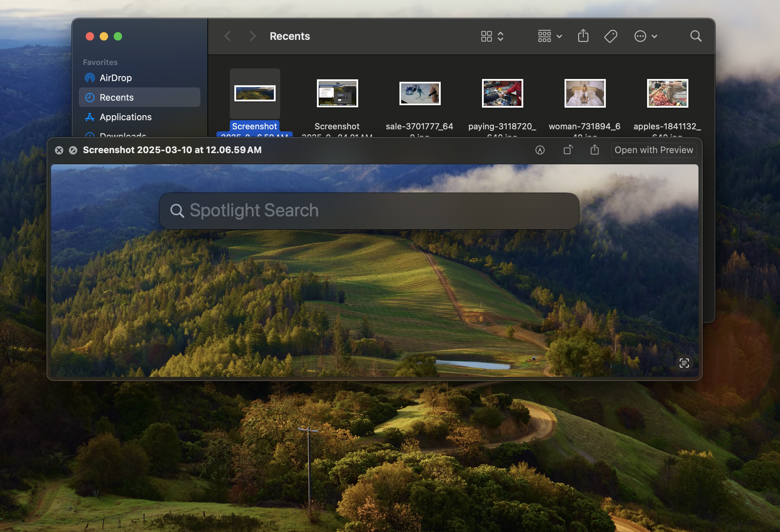Screen dimensions: 780x532
Task: Open the group-by options dropdown
Action: point(550,36)
